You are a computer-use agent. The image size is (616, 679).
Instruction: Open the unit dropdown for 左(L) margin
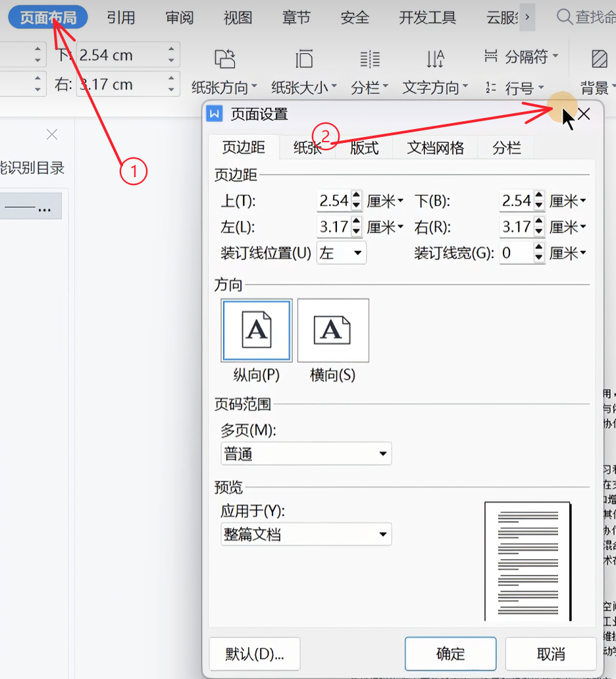coord(386,227)
